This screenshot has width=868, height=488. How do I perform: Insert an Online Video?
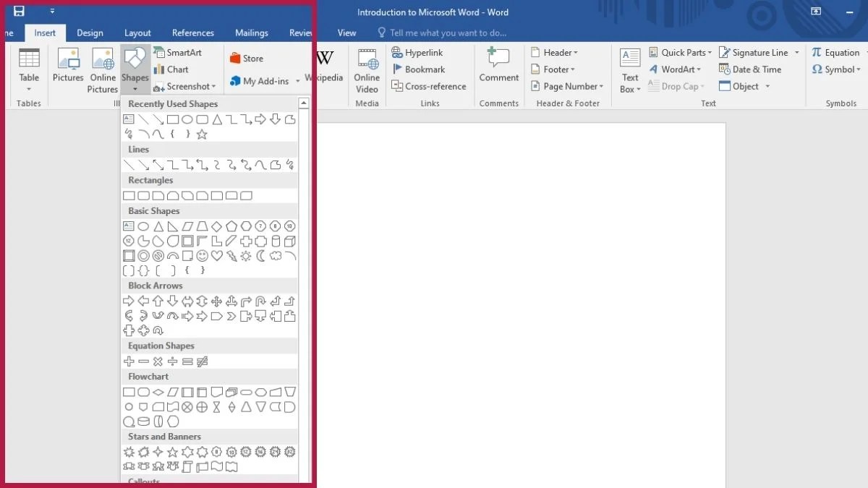click(x=367, y=69)
